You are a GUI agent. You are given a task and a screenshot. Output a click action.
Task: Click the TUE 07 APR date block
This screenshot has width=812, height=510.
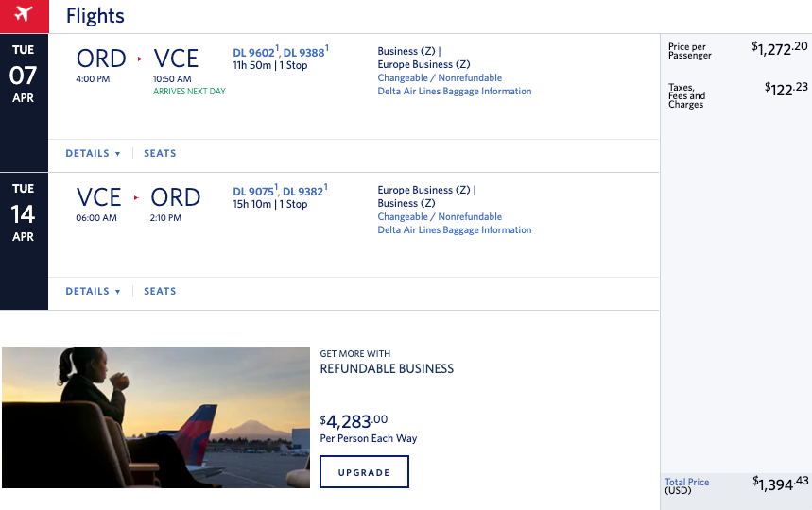tap(24, 76)
